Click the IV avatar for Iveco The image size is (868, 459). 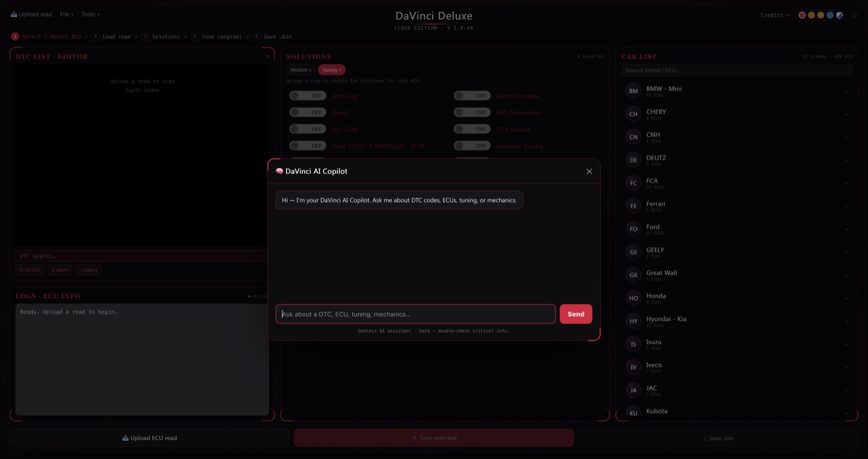[634, 368]
